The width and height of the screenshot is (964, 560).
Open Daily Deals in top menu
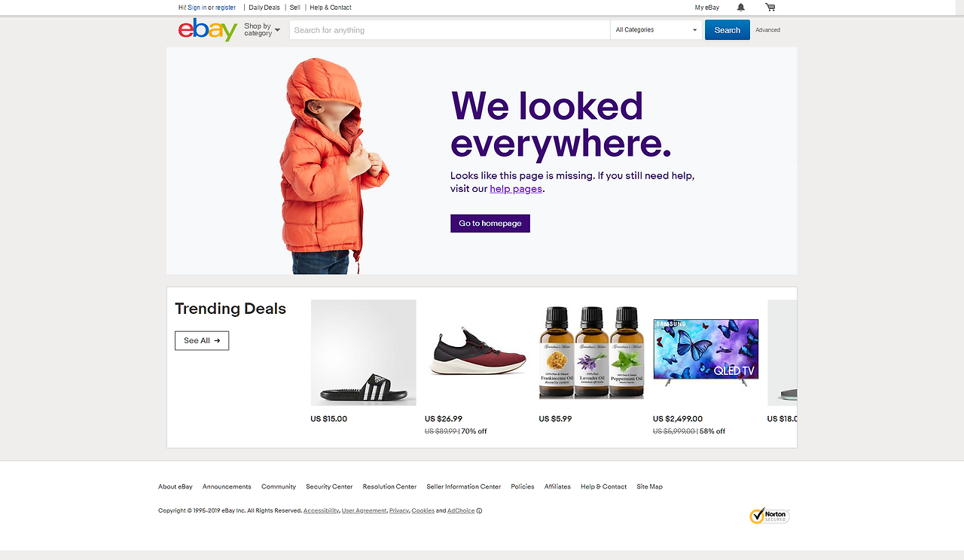(x=264, y=8)
